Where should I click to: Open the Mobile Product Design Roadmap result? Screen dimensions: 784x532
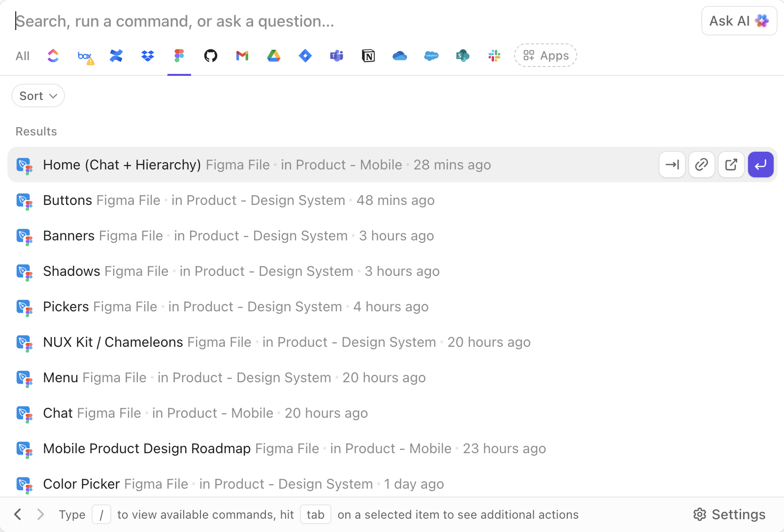pos(147,448)
